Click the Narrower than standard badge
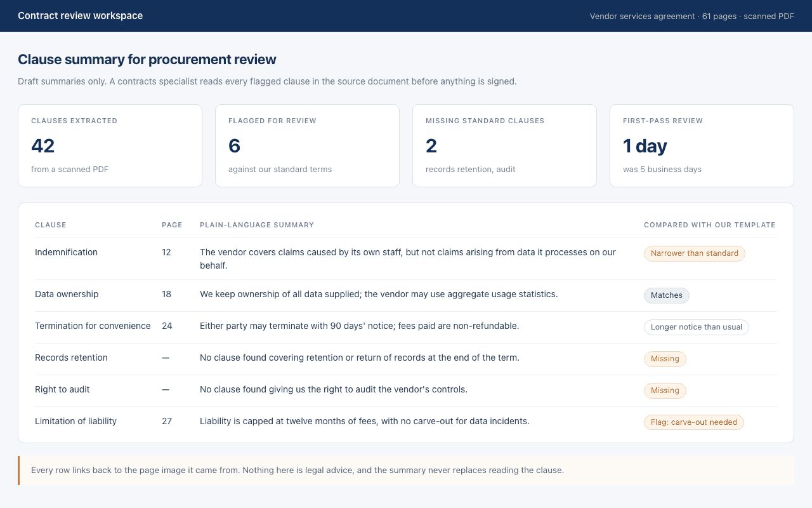This screenshot has height=508, width=812. click(x=695, y=253)
